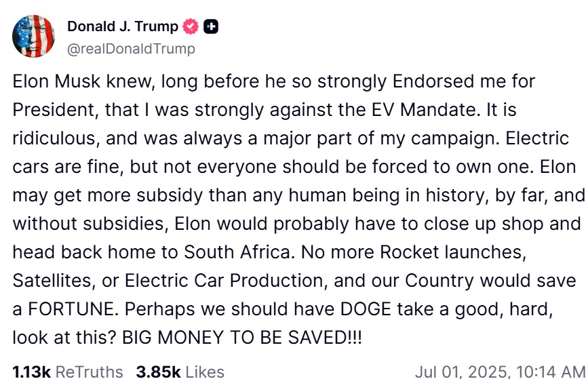Open the Donald J. Trump display name
Screen dimensions: 588x379
pos(123,27)
